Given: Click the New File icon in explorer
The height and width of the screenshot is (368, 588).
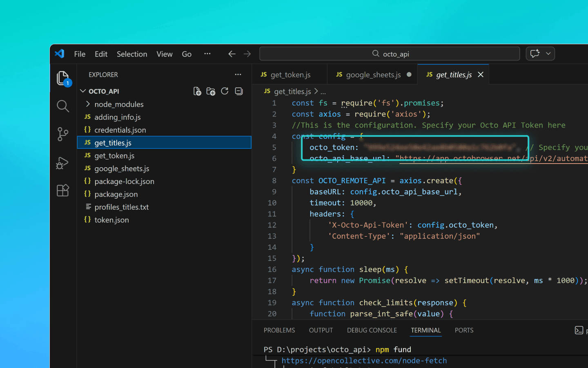Looking at the screenshot, I should point(197,91).
